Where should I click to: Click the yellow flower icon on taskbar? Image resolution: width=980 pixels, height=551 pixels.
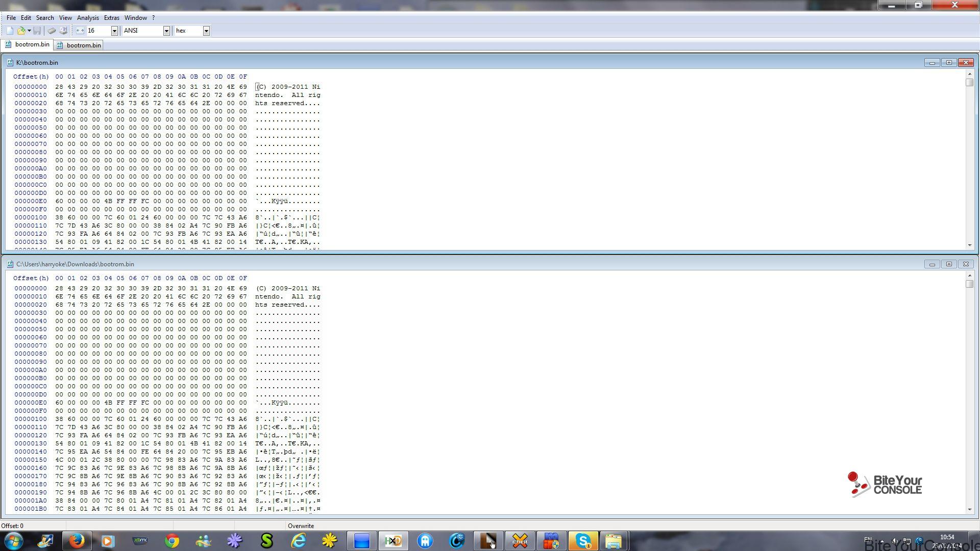click(x=330, y=541)
